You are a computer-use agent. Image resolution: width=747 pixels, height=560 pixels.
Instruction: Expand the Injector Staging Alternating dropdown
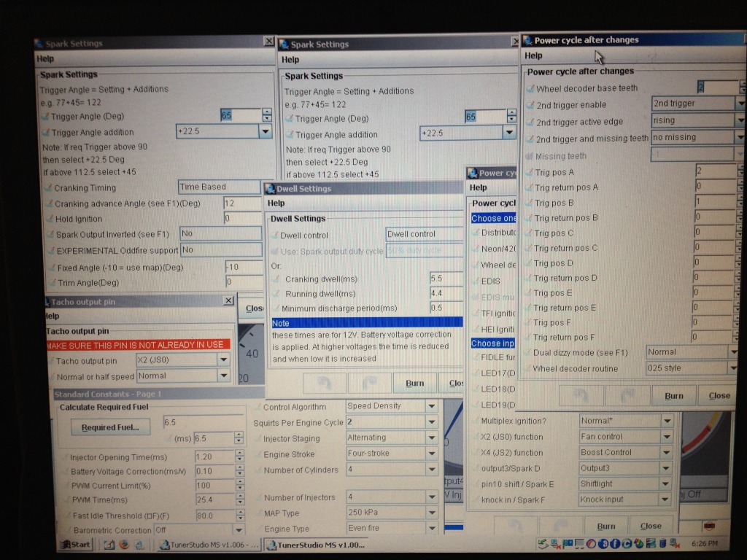pos(432,437)
